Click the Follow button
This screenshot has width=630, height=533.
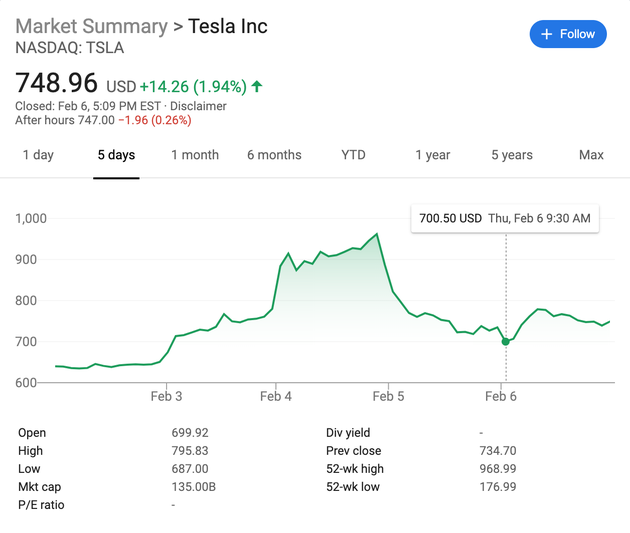(x=567, y=34)
